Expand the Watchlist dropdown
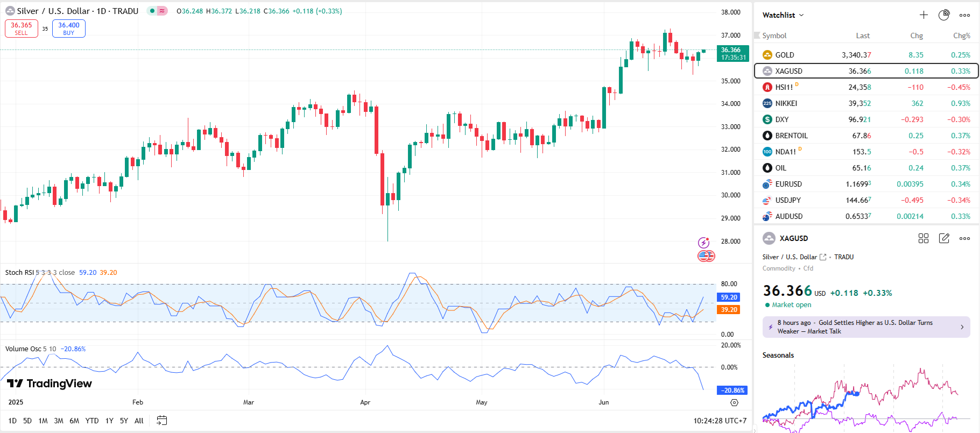Screen dimensions: 980x433 (783, 15)
